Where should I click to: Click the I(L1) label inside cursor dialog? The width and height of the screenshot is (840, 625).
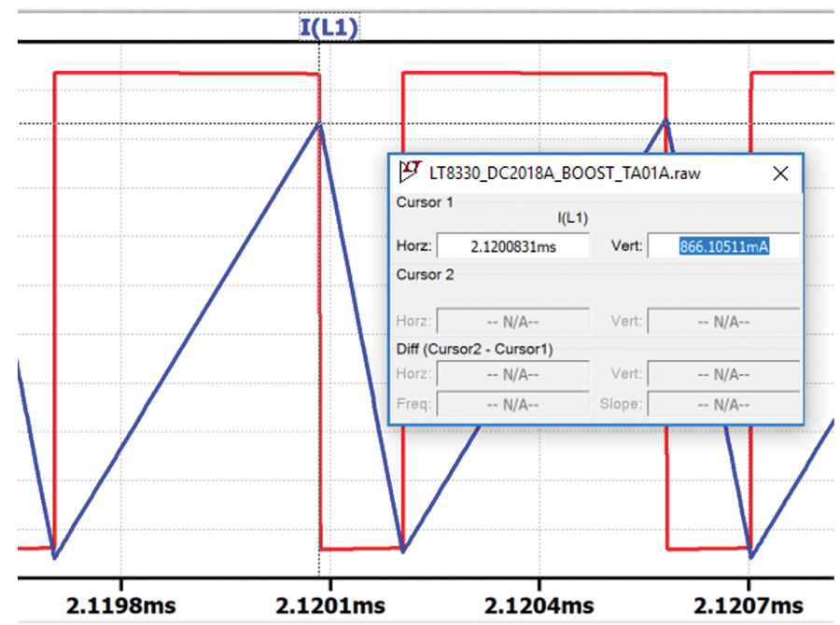pyautogui.click(x=573, y=218)
